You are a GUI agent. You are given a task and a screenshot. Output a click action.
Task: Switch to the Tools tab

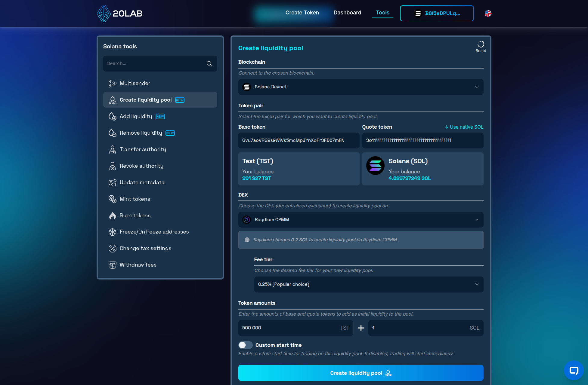[382, 13]
